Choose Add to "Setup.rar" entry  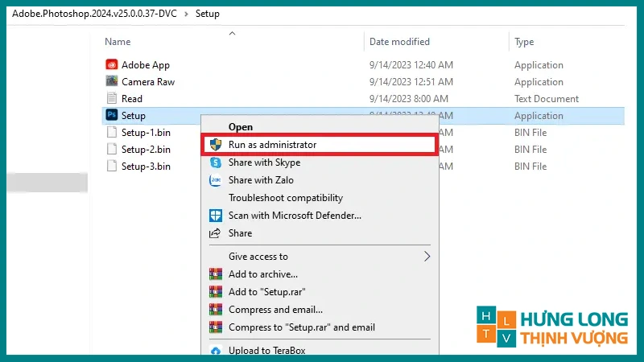click(x=267, y=292)
